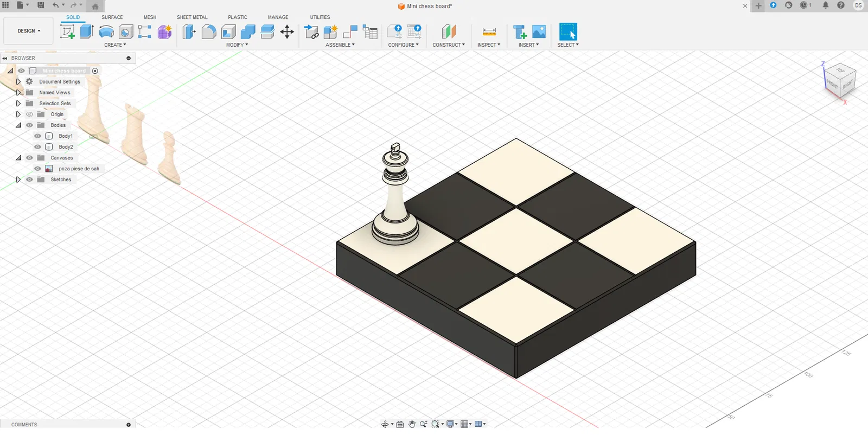
Task: Open the DS user profile menu
Action: 858,5
